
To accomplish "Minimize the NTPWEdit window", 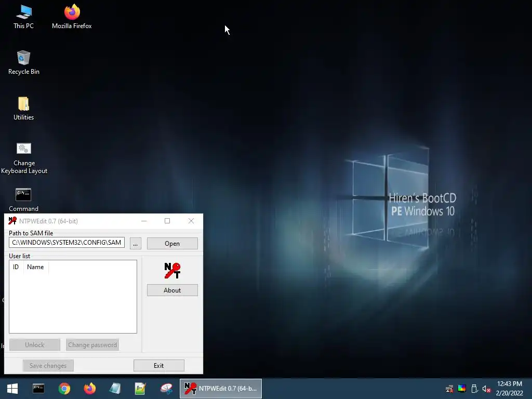I will (x=144, y=221).
